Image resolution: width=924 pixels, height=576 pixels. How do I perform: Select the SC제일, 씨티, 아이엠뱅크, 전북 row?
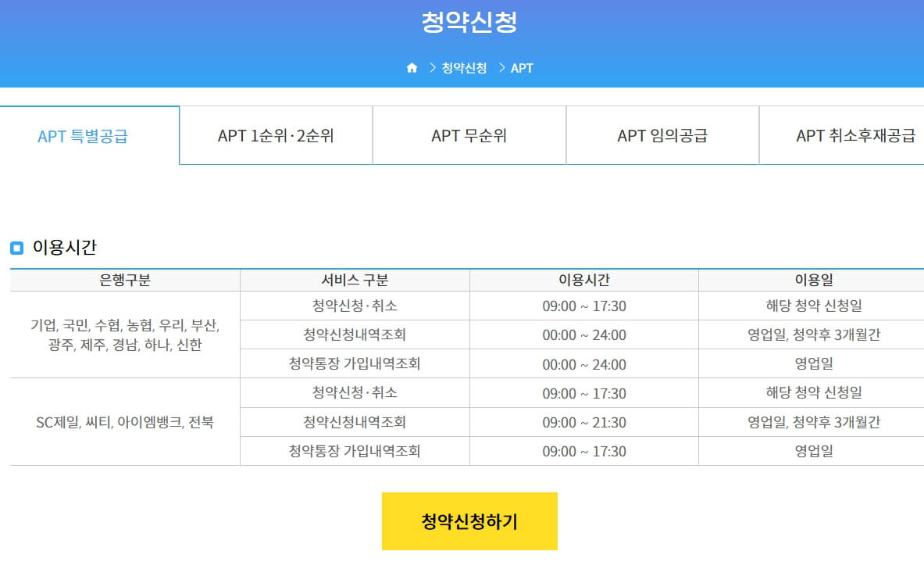(125, 421)
